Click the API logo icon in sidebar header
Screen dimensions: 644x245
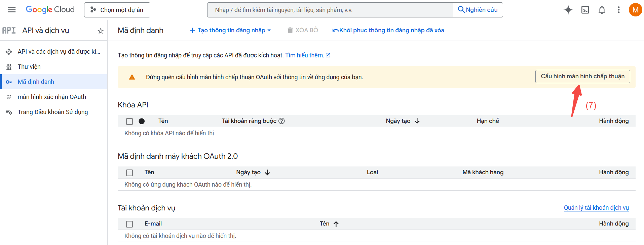pos(9,30)
